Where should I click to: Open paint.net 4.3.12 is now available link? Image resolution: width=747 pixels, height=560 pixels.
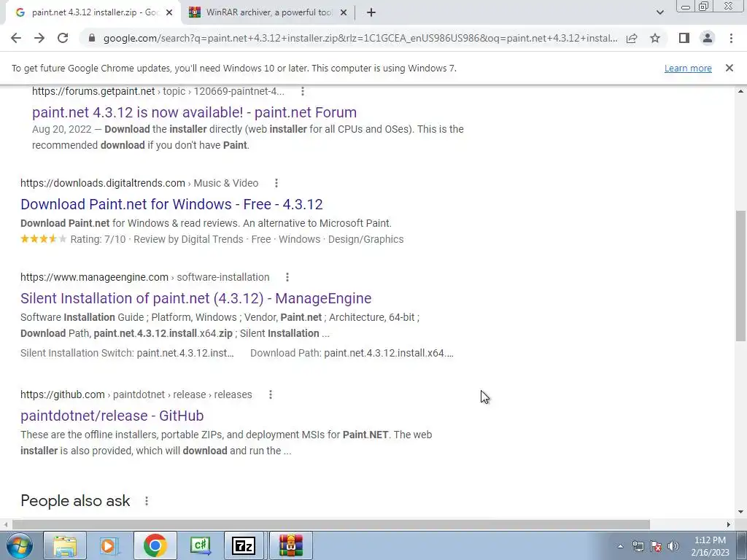tap(194, 112)
